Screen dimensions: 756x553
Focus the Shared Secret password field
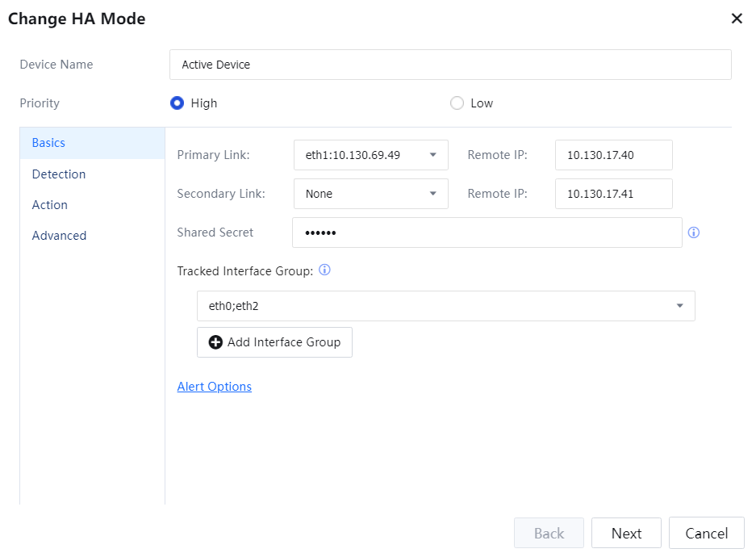point(487,233)
